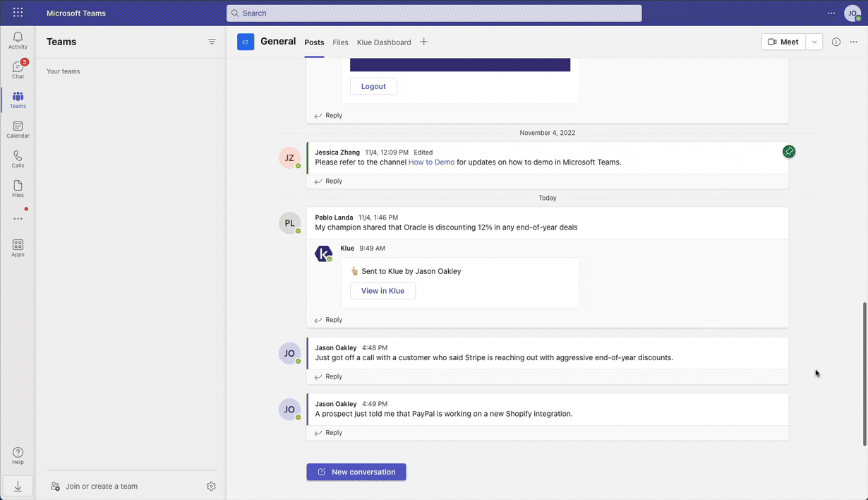Click the vertical scrollbar on the conversation

(864, 374)
